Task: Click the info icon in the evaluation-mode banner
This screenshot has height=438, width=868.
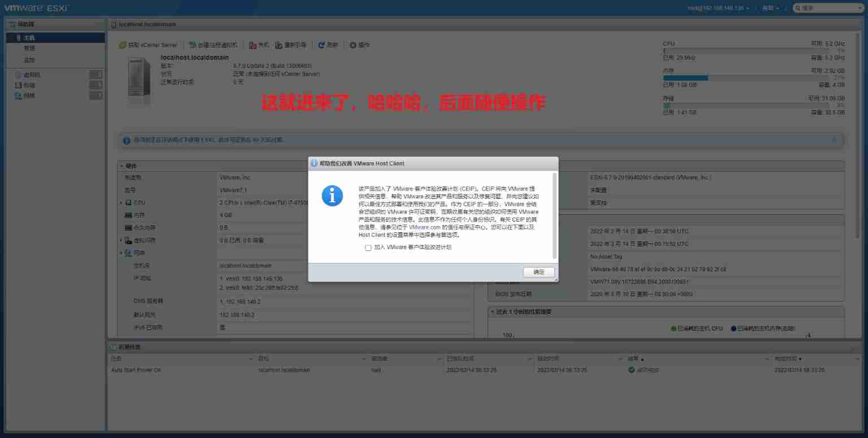Action: pyautogui.click(x=127, y=140)
